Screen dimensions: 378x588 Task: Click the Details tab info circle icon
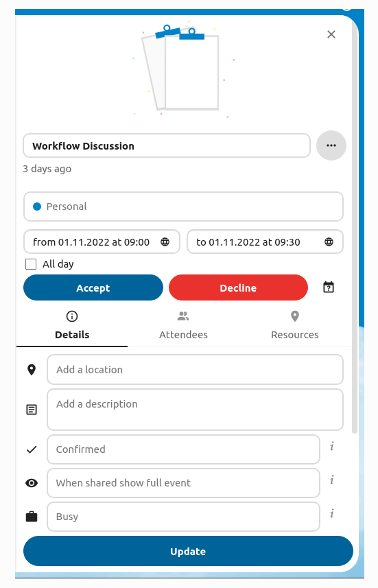(72, 316)
